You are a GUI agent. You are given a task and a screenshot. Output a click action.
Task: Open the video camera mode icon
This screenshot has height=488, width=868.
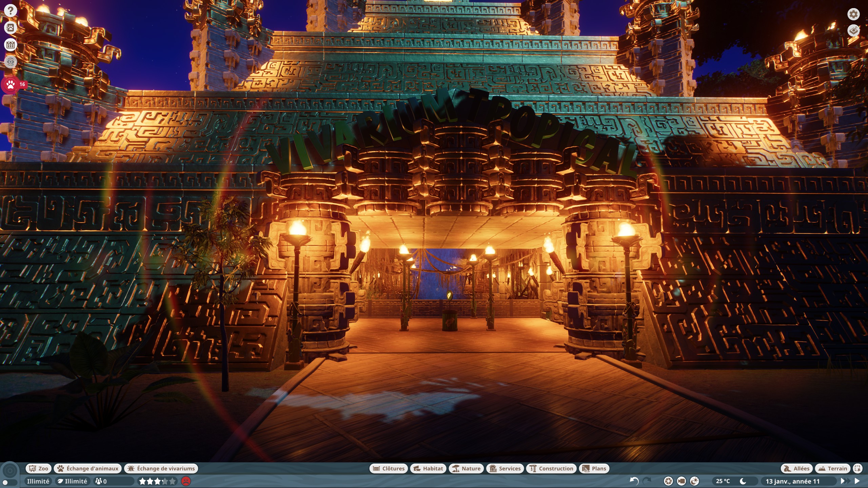[681, 481]
